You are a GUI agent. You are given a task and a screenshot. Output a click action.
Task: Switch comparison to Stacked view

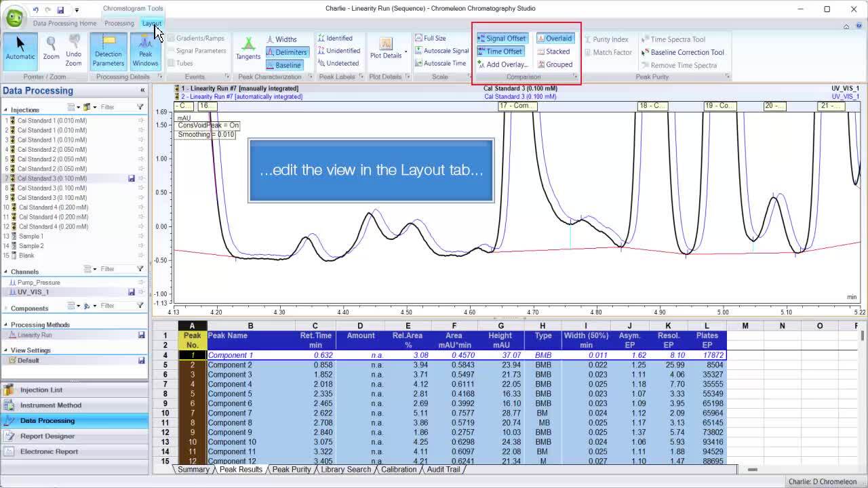coord(553,52)
